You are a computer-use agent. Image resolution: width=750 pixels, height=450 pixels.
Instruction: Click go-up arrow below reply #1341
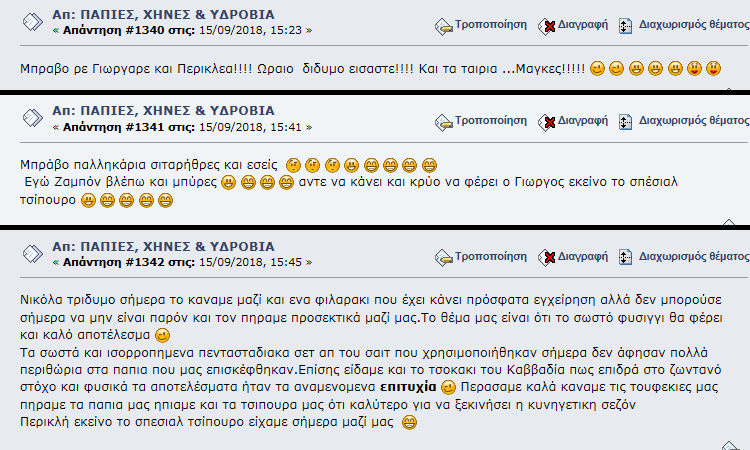[728, 222]
